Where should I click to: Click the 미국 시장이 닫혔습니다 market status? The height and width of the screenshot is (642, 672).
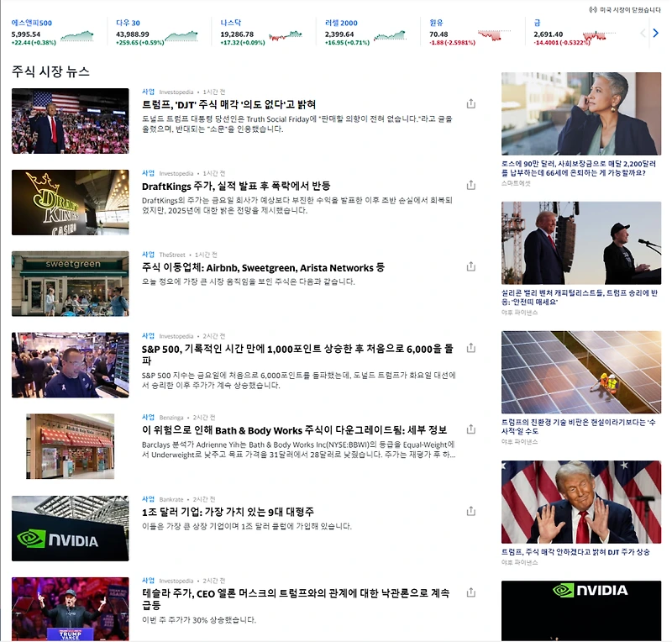click(625, 9)
